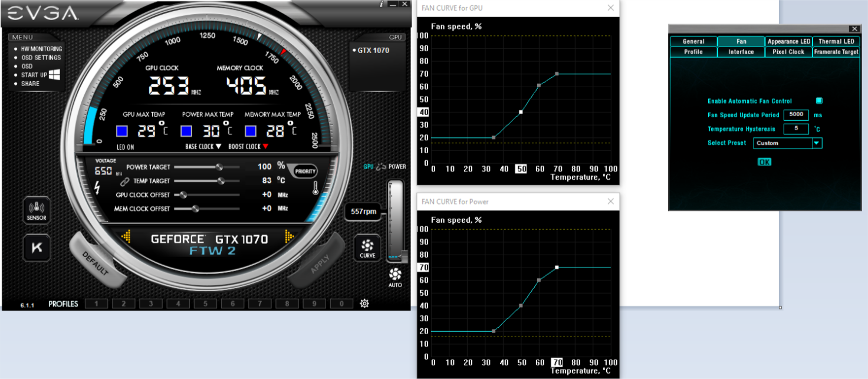Click the POWER MAX TEMP blue color box

[x=186, y=131]
